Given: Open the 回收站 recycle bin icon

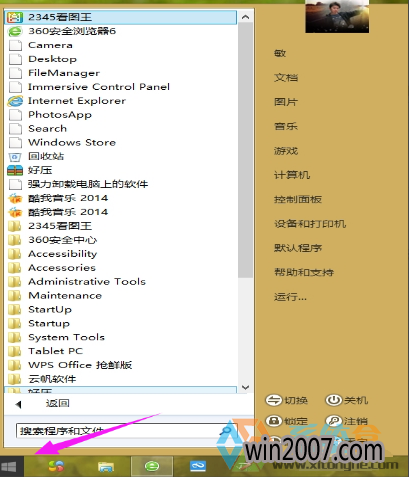Looking at the screenshot, I should (15, 157).
